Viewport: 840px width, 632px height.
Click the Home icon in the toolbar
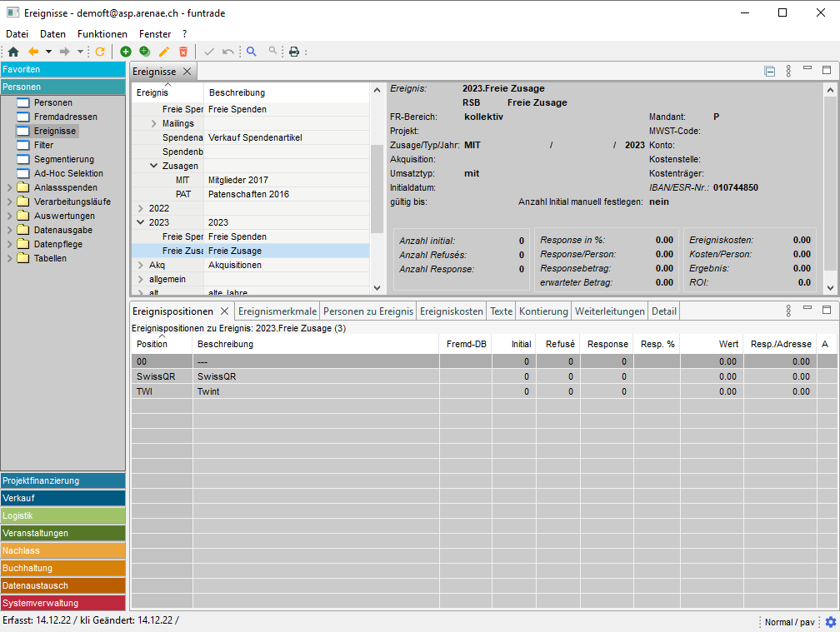[x=13, y=52]
